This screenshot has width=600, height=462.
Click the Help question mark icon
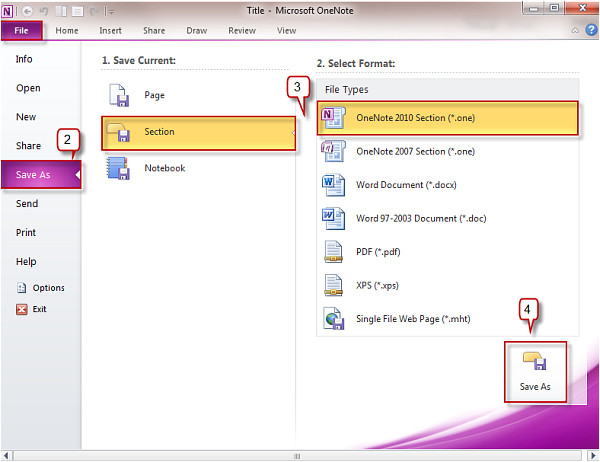point(591,30)
